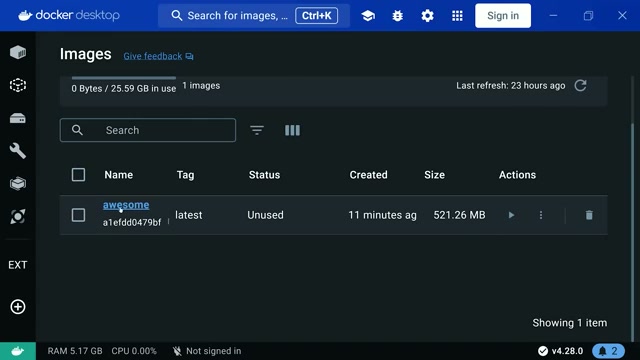Screen dimensions: 640x360
Task: Open the filter icon beside Search
Action: coord(257,130)
